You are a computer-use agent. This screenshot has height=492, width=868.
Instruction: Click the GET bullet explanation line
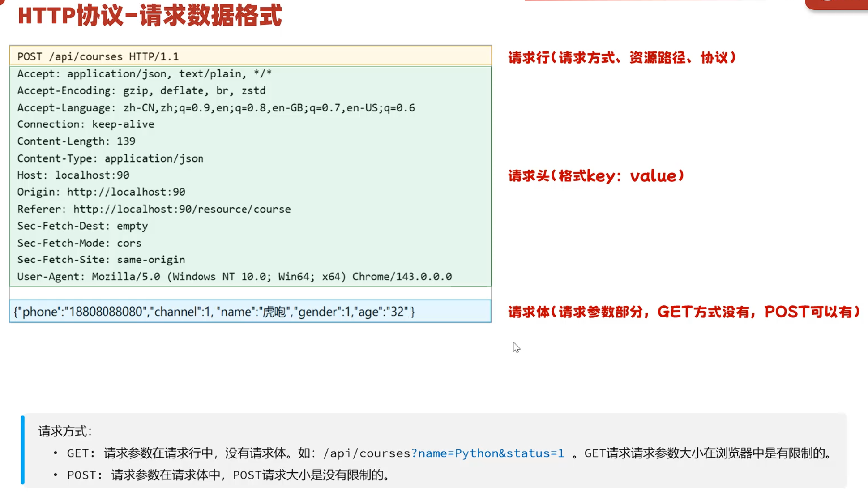449,453
